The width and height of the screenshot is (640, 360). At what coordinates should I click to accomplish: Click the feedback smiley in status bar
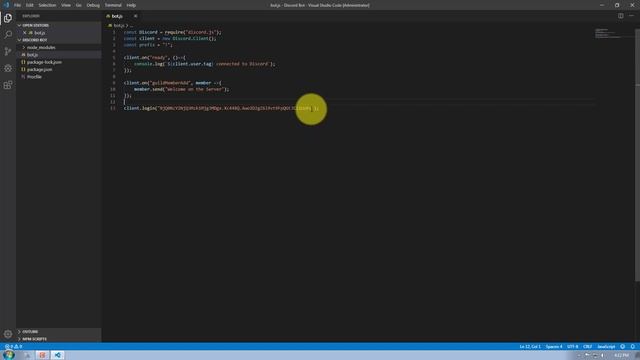point(622,347)
